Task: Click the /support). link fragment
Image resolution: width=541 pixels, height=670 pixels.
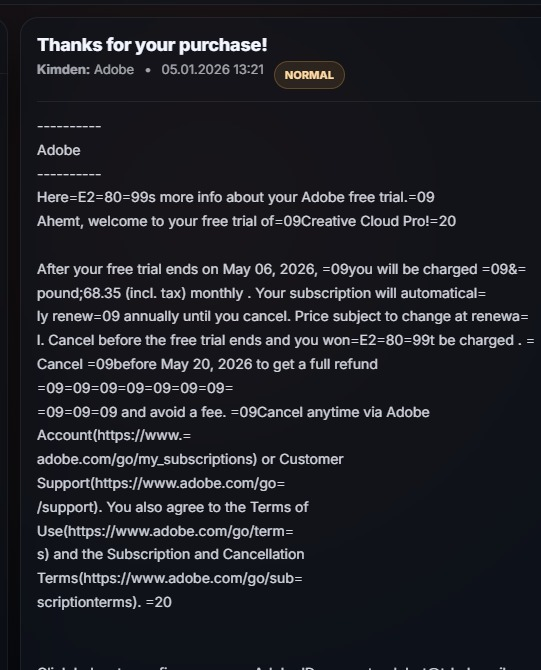Action: click(x=70, y=507)
